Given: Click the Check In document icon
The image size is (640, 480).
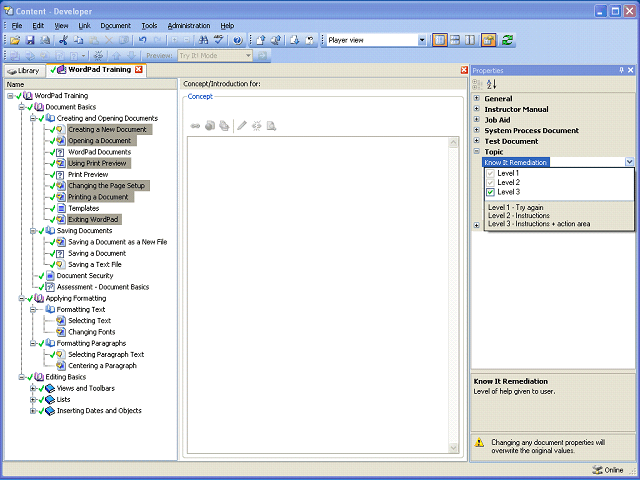Looking at the screenshot, I should pyautogui.click(x=260, y=40).
